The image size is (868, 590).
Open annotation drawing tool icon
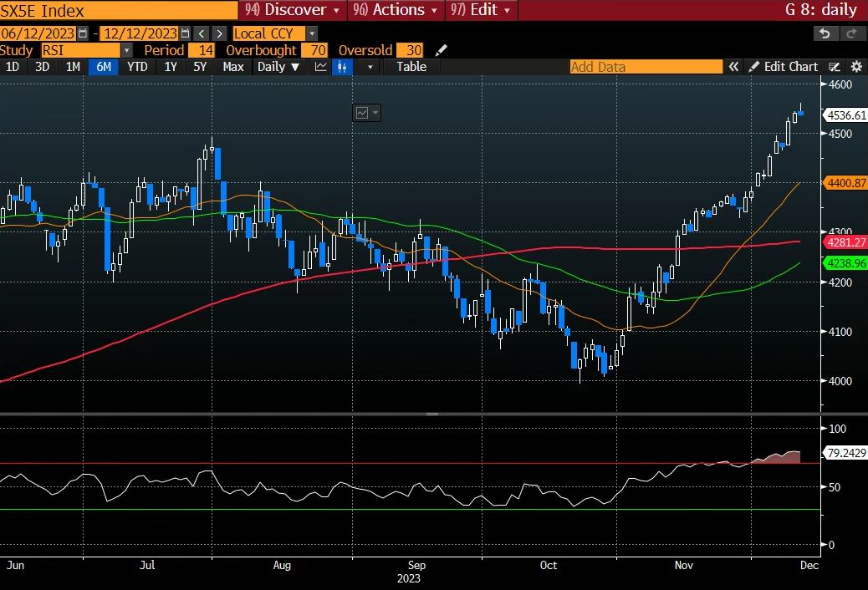click(835, 67)
